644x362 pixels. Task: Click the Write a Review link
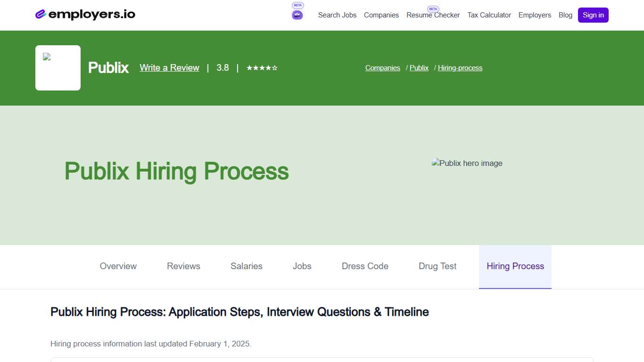click(x=169, y=67)
